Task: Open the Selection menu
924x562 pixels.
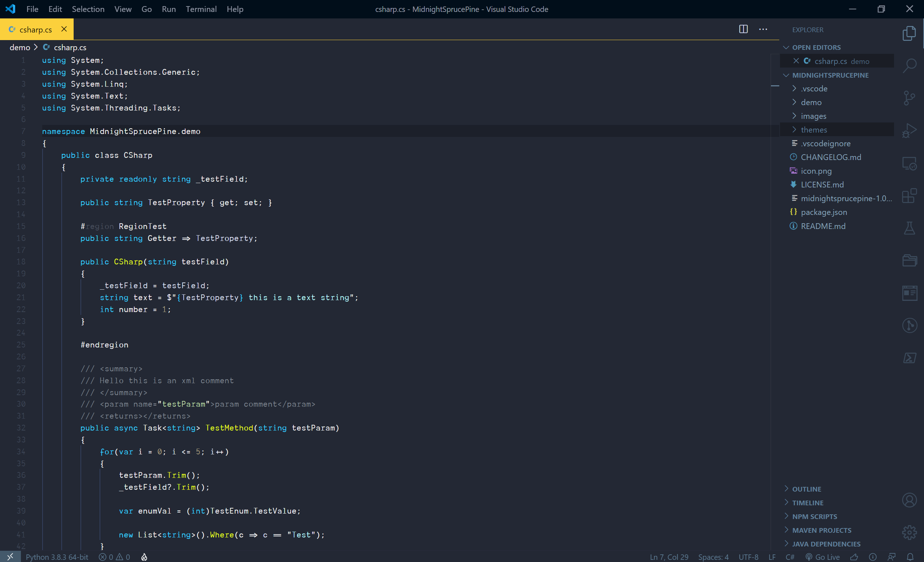Action: click(88, 9)
